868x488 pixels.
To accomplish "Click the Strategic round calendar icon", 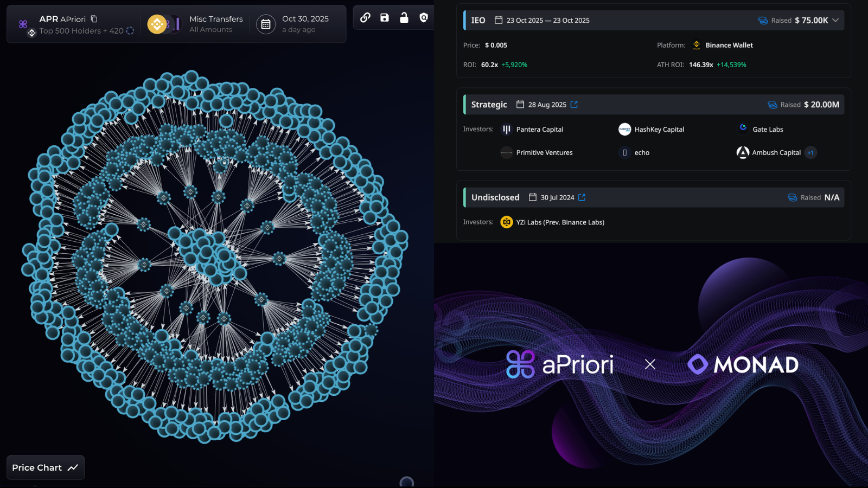I will pyautogui.click(x=520, y=104).
